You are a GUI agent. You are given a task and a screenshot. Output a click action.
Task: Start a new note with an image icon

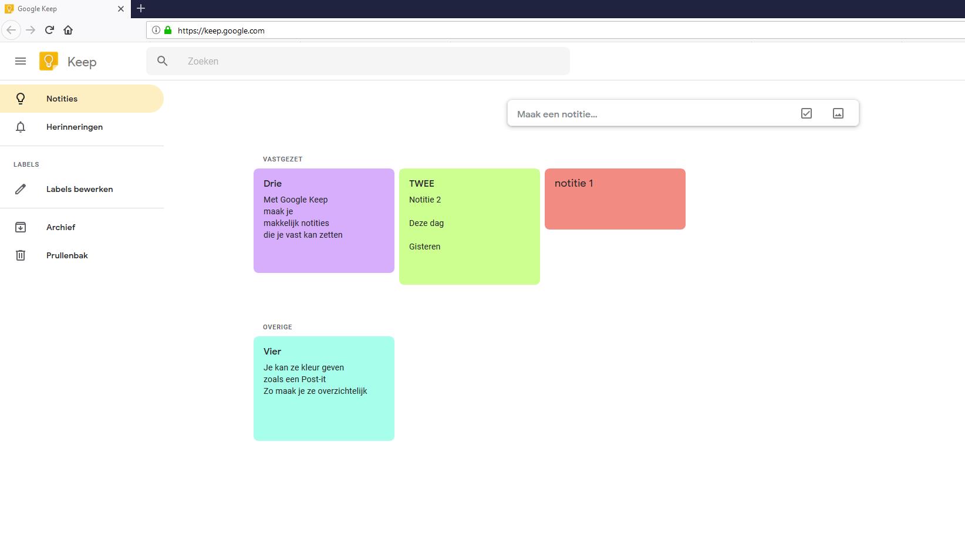click(x=838, y=113)
